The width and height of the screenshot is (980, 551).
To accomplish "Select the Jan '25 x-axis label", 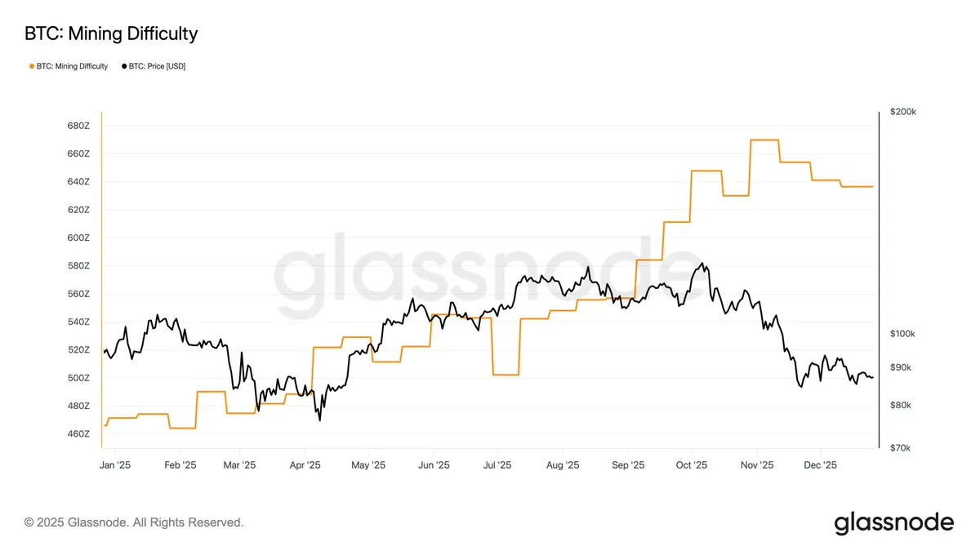I will (x=115, y=465).
